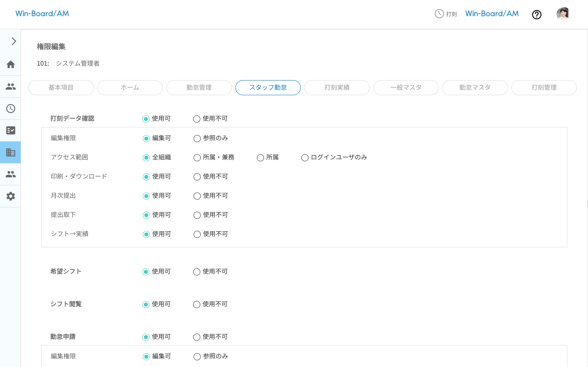The height and width of the screenshot is (367, 588).
Task: Switch to the 勤怠管理 tab
Action: 199,88
